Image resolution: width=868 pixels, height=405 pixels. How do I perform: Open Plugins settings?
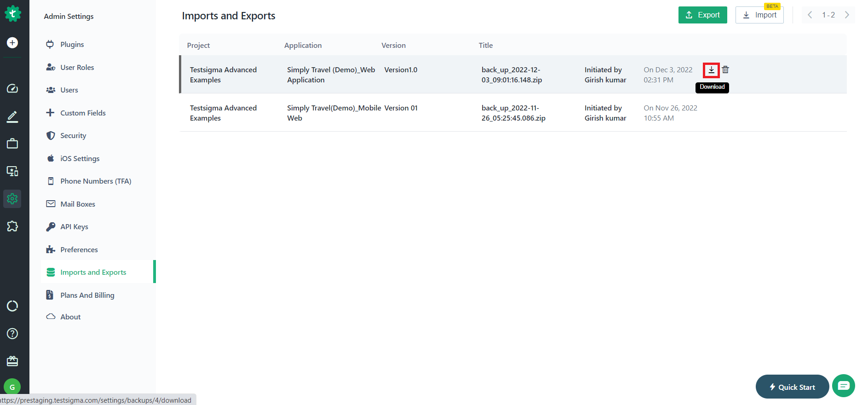tap(72, 45)
